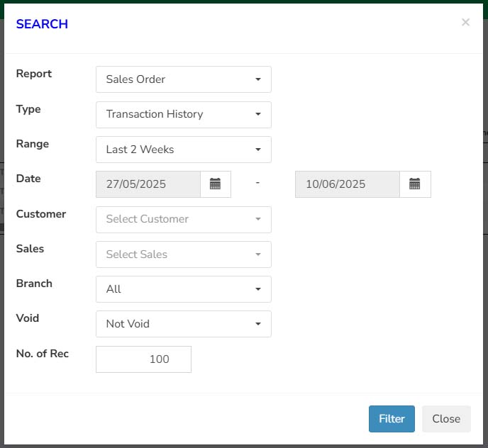The image size is (488, 448).
Task: Open the Select Customer dropdown
Action: (x=184, y=219)
